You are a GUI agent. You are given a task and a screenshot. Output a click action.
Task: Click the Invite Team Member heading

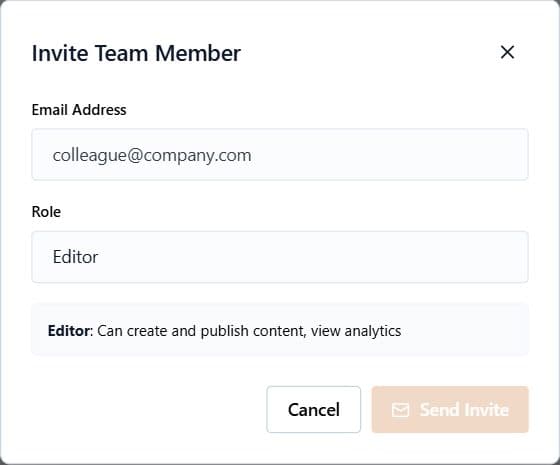(x=136, y=53)
